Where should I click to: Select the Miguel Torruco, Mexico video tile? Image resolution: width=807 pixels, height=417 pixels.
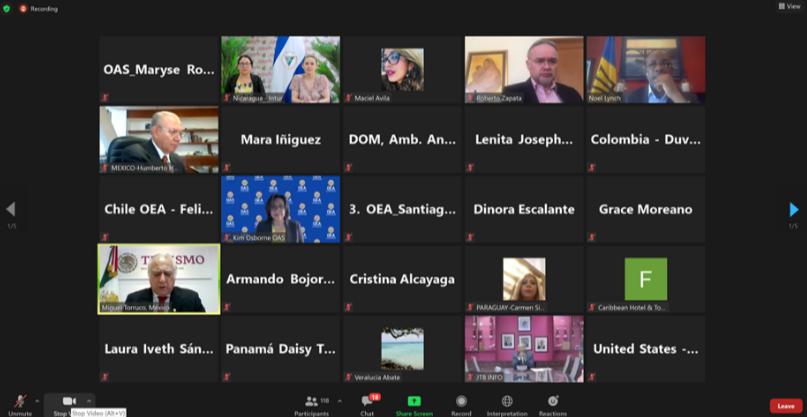coord(159,279)
